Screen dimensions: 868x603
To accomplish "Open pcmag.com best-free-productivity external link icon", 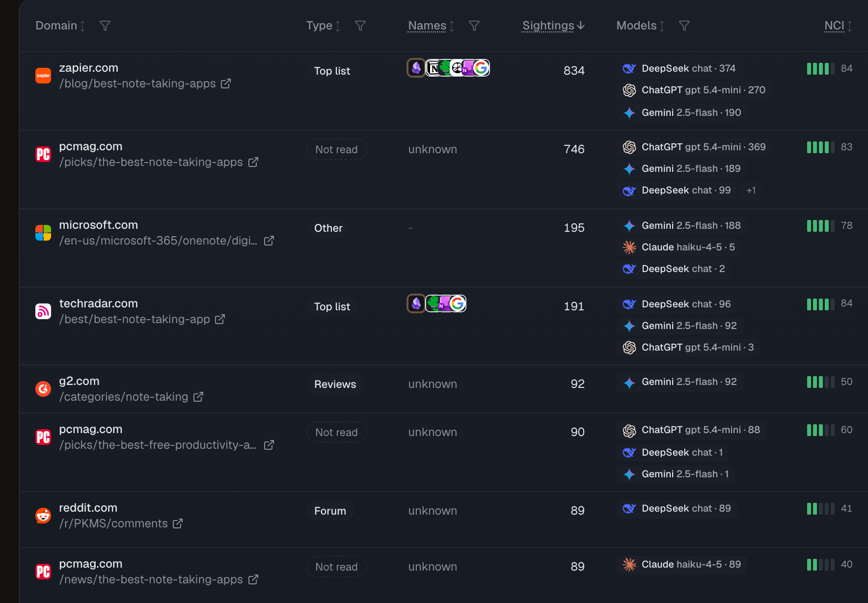I will [269, 445].
